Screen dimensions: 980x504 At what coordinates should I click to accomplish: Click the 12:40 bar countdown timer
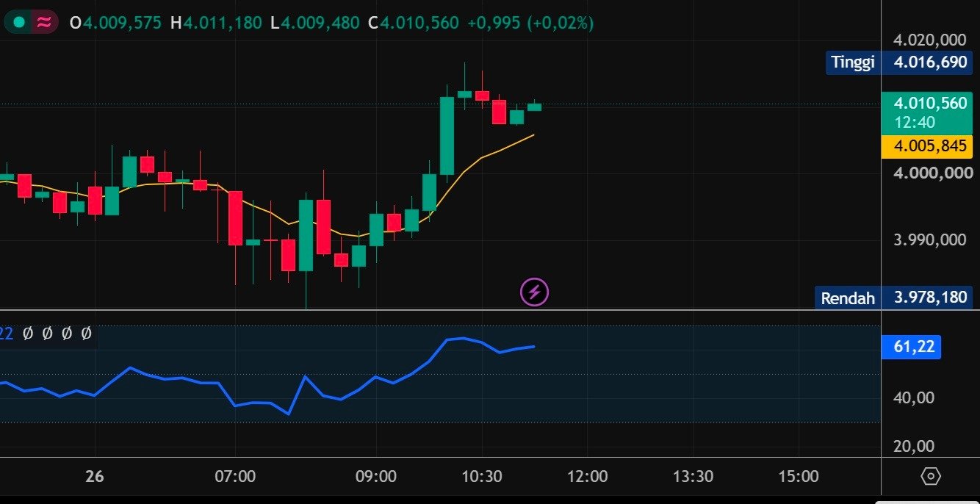(915, 122)
